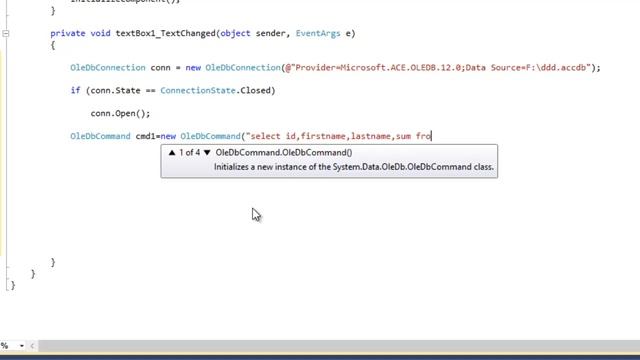Click the 'new' keyword before OleDbConnection(
This screenshot has height=360, width=640.
pos(193,68)
